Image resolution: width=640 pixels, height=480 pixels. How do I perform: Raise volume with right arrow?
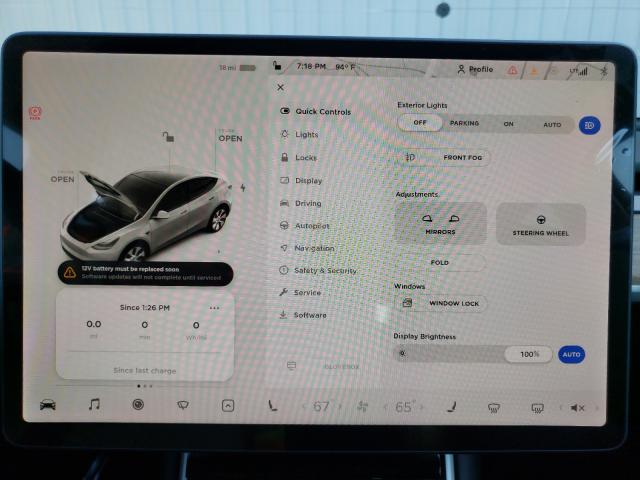pyautogui.click(x=597, y=408)
